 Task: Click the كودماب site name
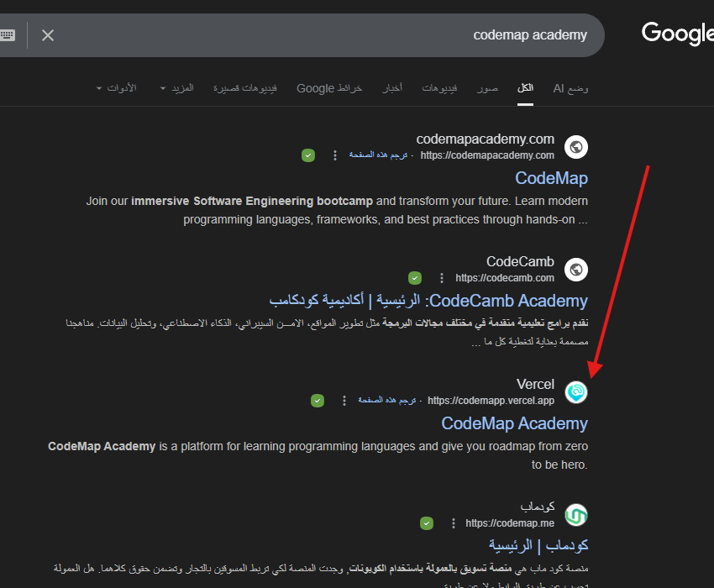pyautogui.click(x=538, y=507)
